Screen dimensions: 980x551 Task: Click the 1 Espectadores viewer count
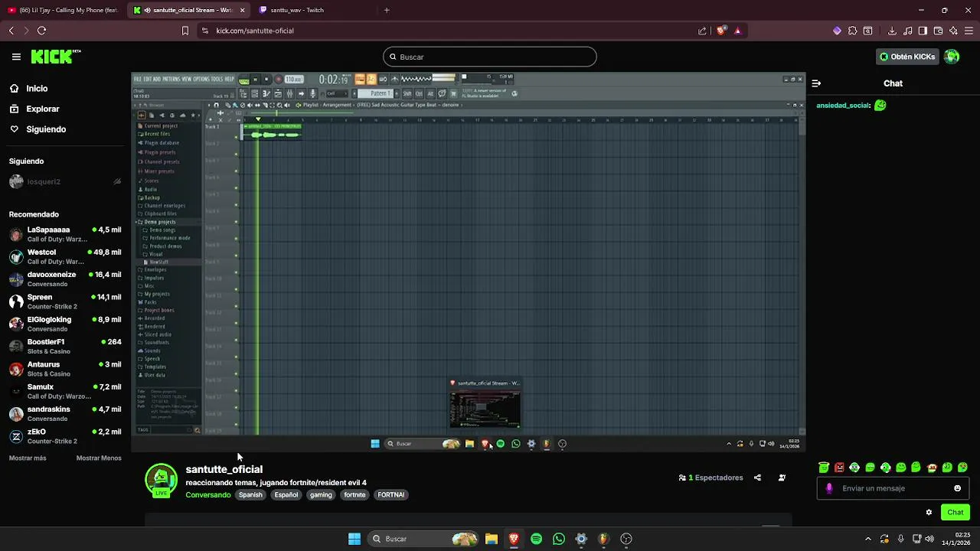[x=710, y=478]
